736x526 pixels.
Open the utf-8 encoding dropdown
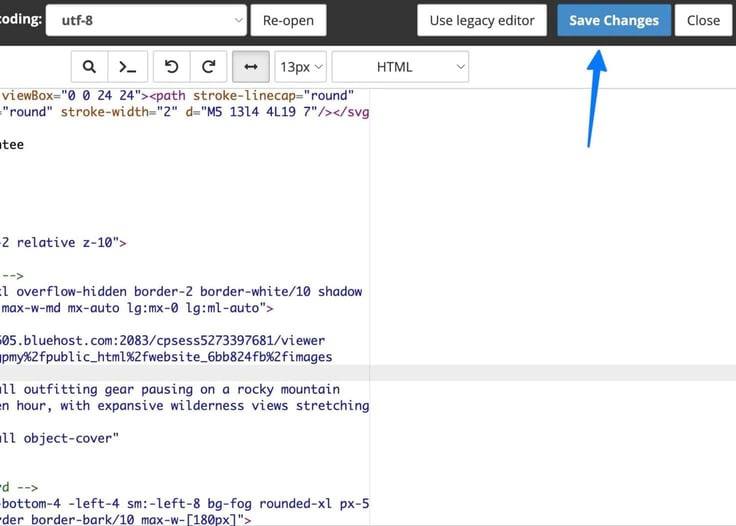coord(146,20)
